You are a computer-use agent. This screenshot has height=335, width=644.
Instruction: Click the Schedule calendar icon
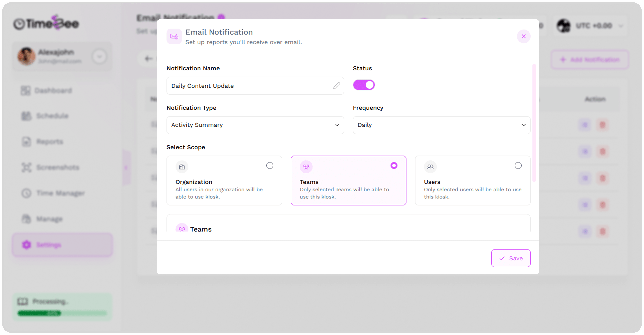coord(26,116)
